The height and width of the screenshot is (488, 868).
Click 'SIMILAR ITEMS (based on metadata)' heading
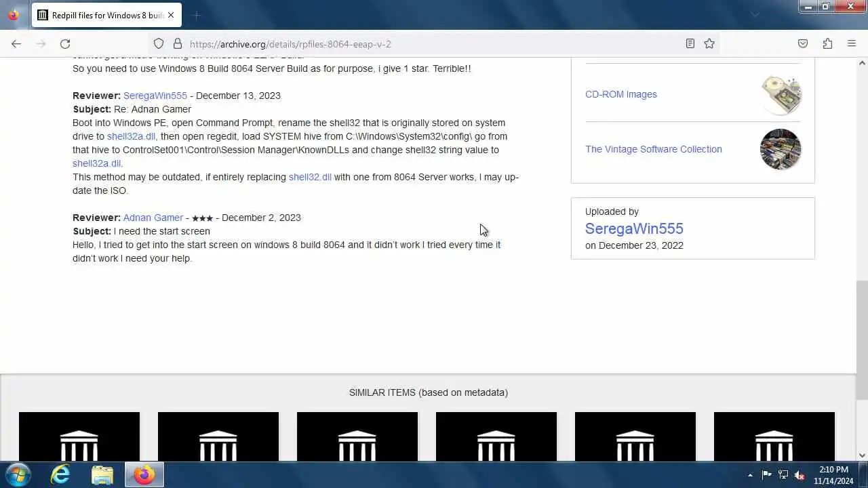tap(429, 392)
